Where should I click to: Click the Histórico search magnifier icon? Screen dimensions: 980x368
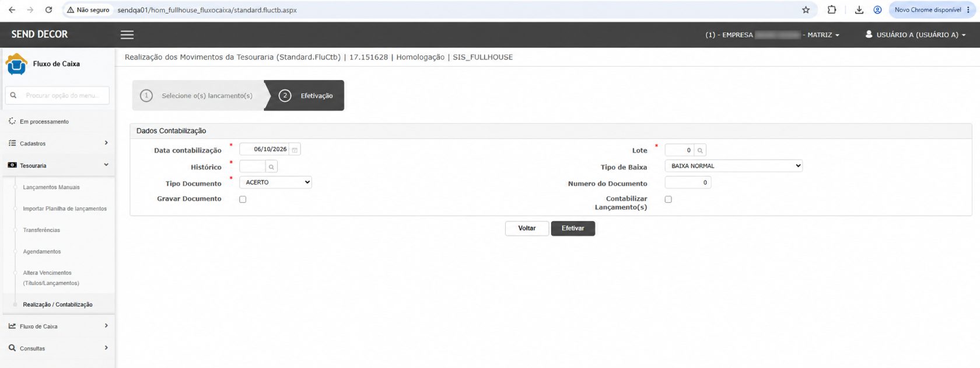tap(271, 167)
